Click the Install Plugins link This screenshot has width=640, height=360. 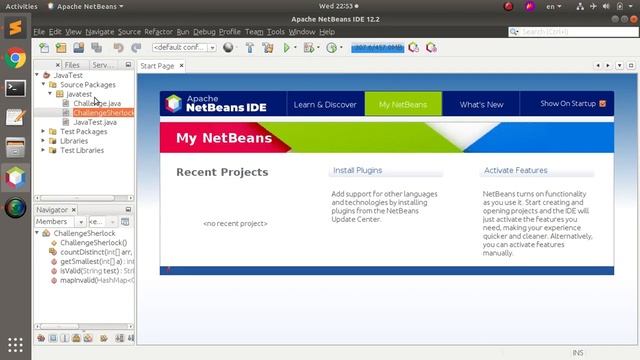(358, 171)
